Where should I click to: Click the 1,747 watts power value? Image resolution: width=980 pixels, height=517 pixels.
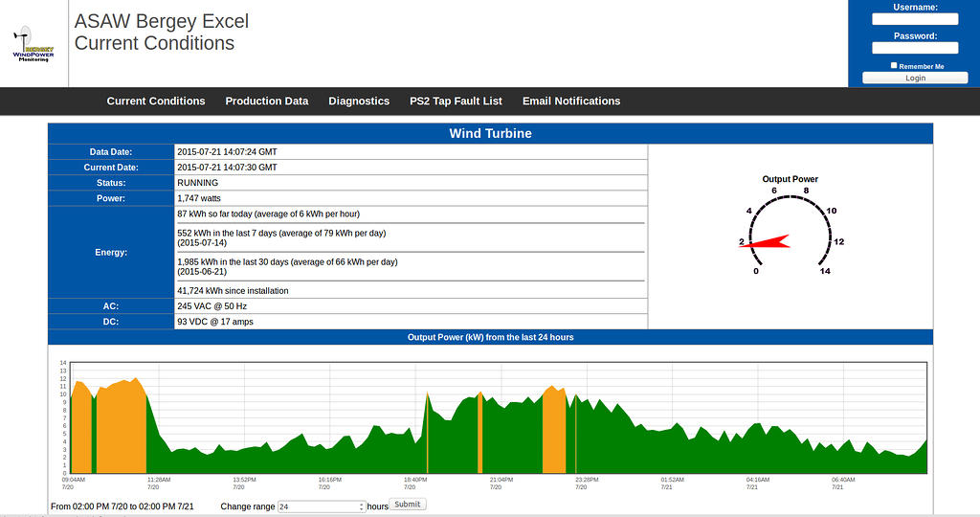tap(199, 198)
